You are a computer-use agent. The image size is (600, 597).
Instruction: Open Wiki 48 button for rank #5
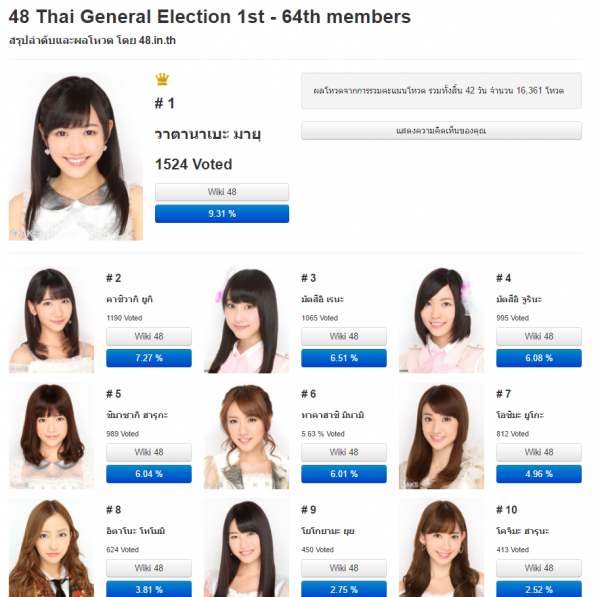click(149, 452)
